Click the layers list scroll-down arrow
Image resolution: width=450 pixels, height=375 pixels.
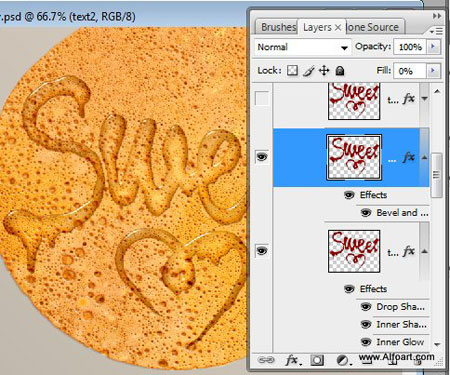click(x=437, y=344)
